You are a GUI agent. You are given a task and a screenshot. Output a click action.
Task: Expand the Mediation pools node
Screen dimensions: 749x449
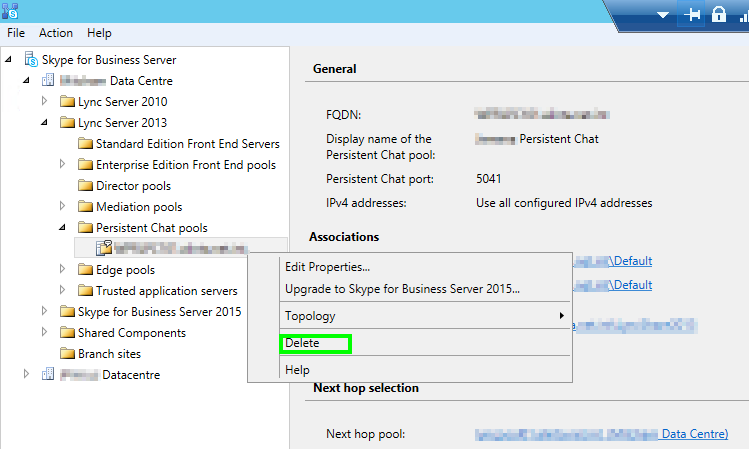[x=63, y=206]
